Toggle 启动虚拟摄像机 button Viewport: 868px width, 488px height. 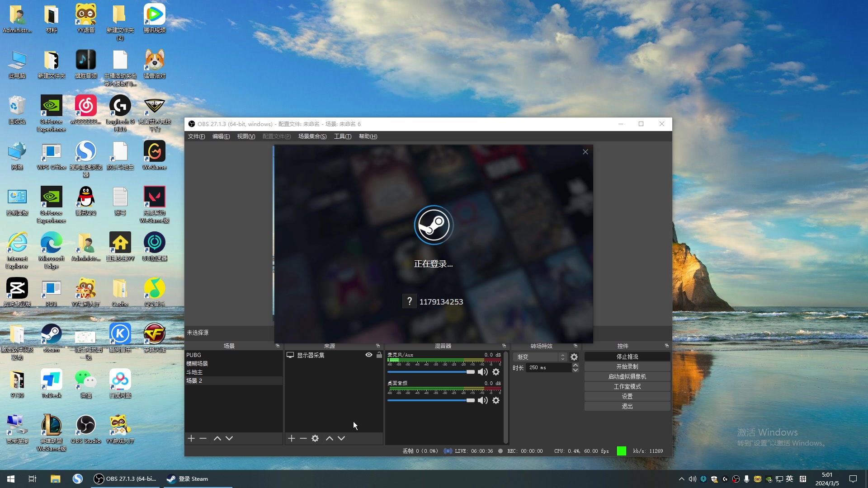[x=627, y=376]
